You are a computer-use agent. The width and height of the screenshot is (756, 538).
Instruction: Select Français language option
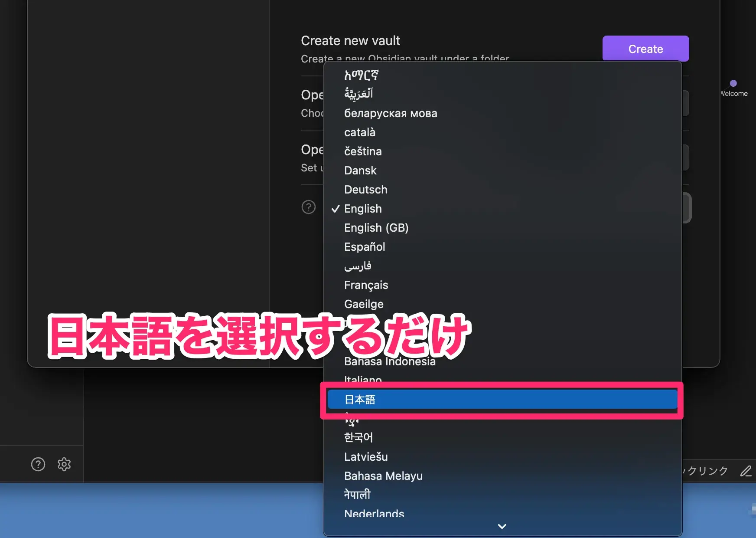503,285
